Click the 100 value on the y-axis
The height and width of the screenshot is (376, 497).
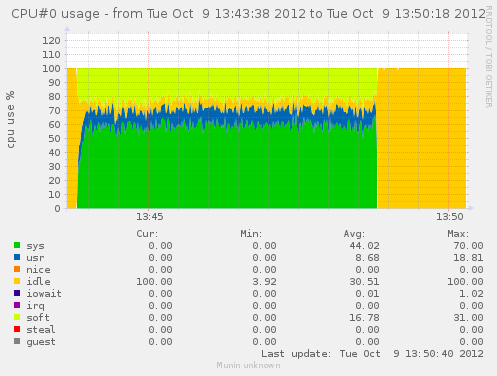pyautogui.click(x=51, y=69)
